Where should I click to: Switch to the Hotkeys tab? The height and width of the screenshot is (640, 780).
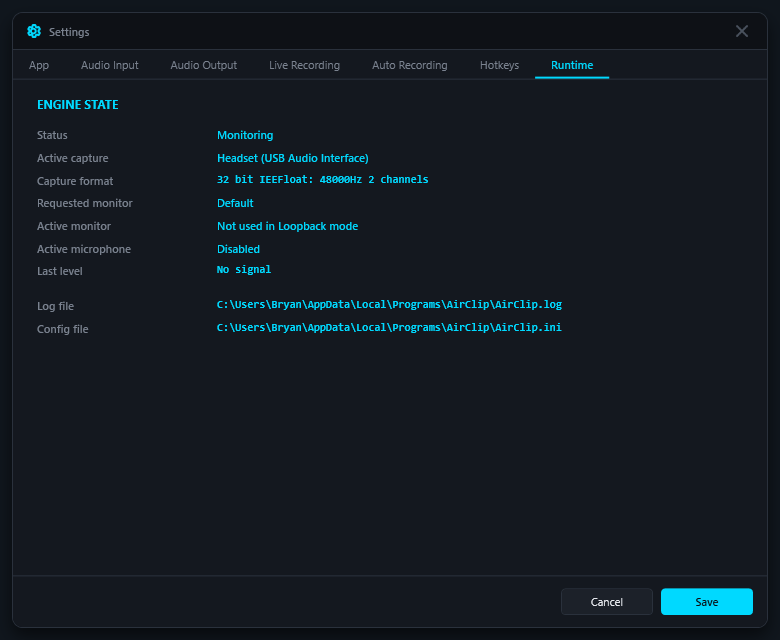coord(499,65)
